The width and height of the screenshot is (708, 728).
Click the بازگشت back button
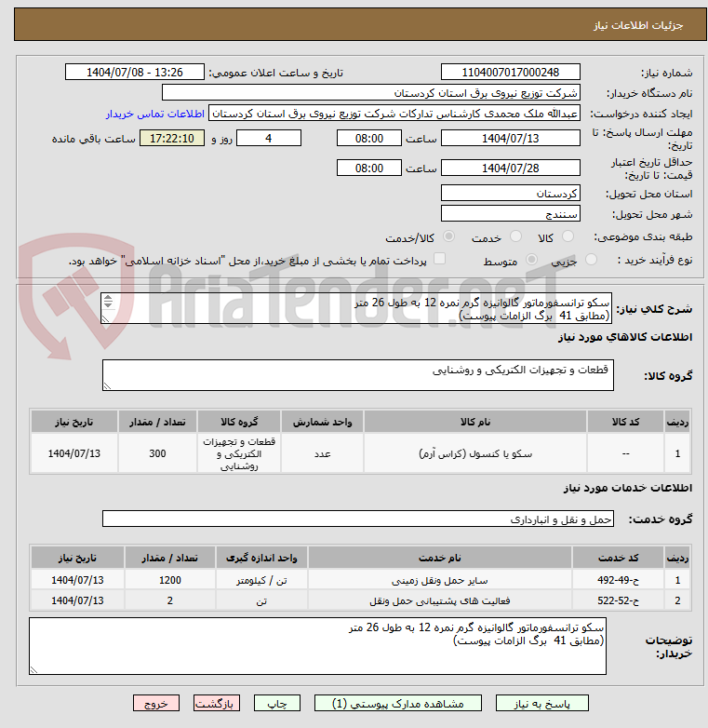pyautogui.click(x=217, y=704)
